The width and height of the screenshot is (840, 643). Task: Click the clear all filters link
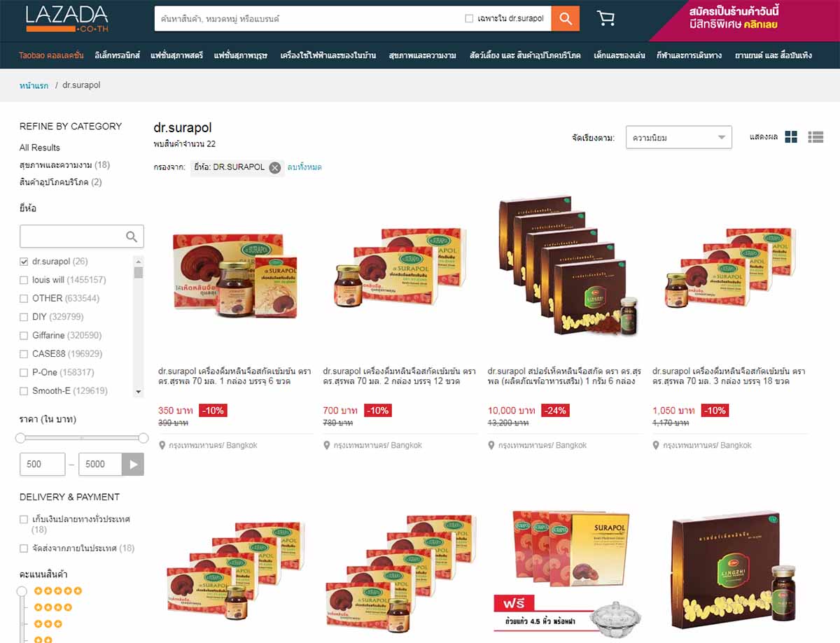tap(304, 167)
